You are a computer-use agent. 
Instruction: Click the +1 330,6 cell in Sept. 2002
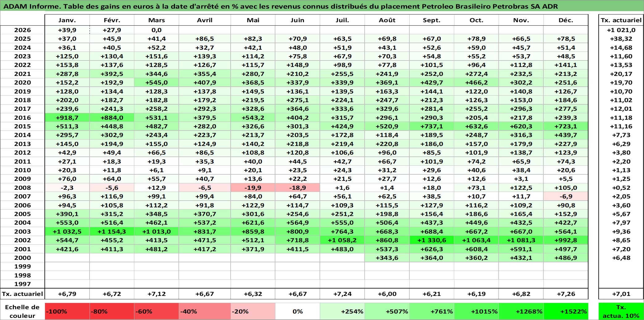pos(432,240)
